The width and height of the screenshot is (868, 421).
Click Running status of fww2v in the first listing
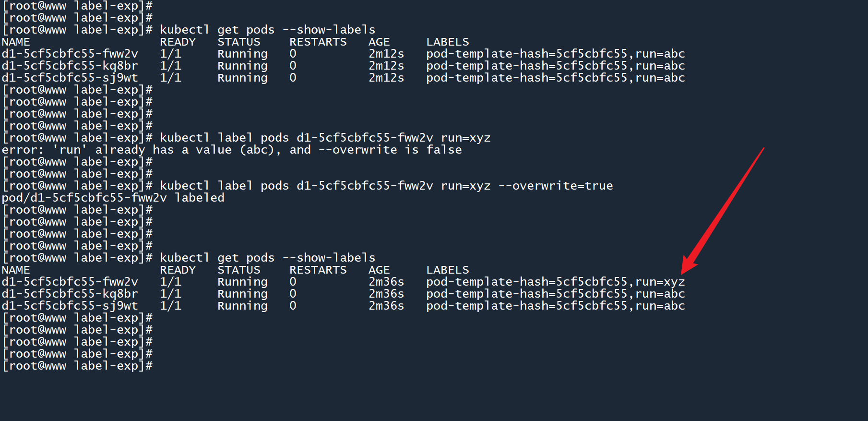click(242, 54)
